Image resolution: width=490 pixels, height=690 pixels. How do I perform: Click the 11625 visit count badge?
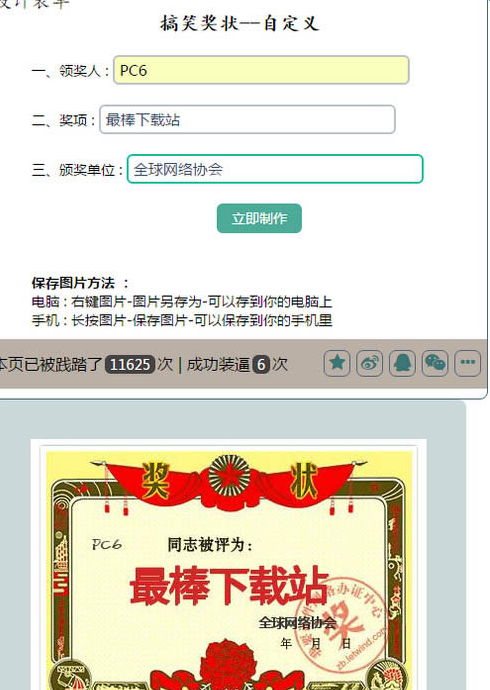[x=130, y=365]
